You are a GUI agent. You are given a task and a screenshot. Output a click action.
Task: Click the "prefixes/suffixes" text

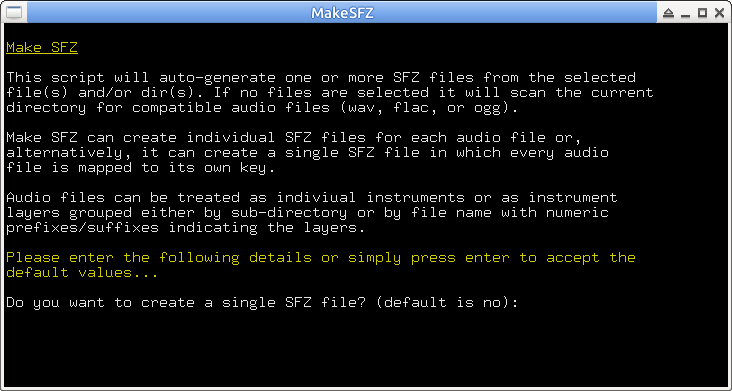[82, 228]
